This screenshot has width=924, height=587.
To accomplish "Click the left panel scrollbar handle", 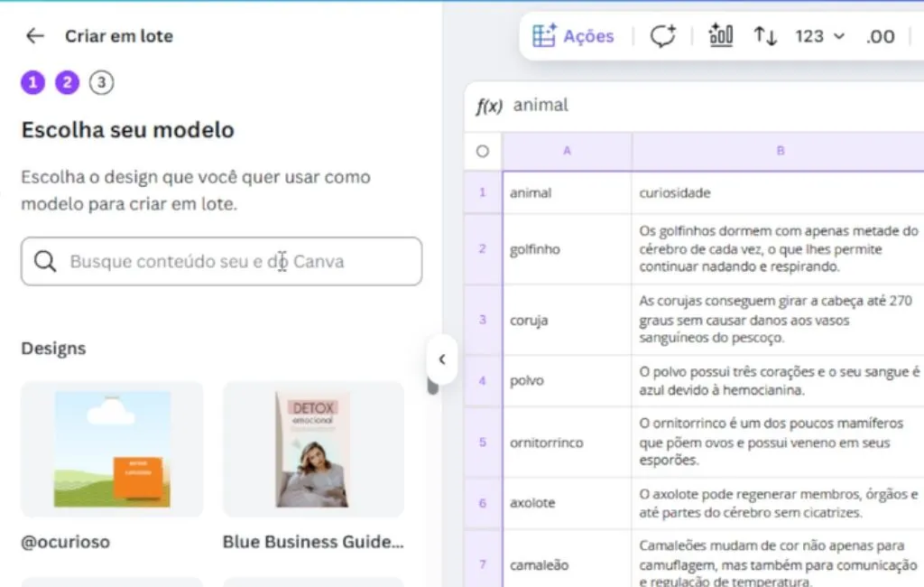I will coord(432,386).
